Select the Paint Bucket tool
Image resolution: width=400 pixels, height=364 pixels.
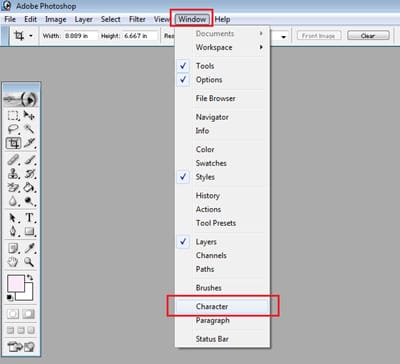[29, 187]
